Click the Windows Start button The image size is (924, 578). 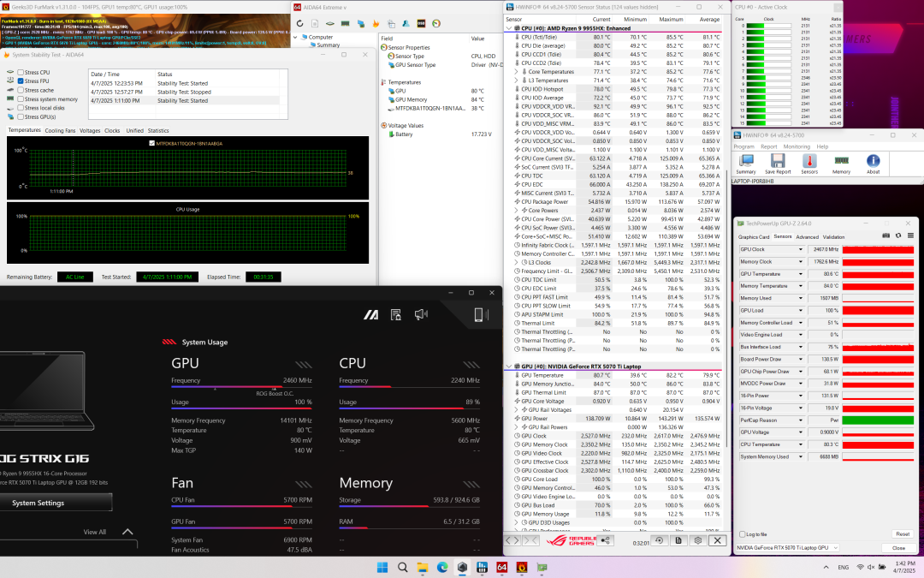(x=382, y=568)
